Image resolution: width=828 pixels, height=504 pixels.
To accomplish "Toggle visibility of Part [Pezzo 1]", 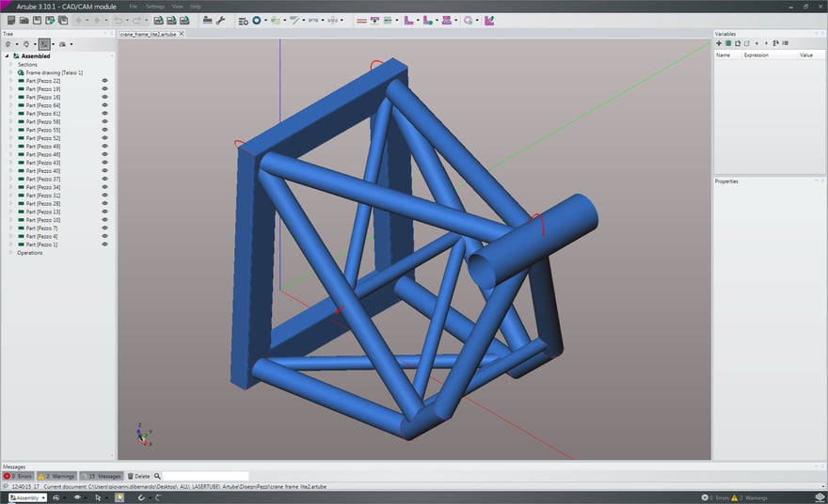I will click(104, 244).
